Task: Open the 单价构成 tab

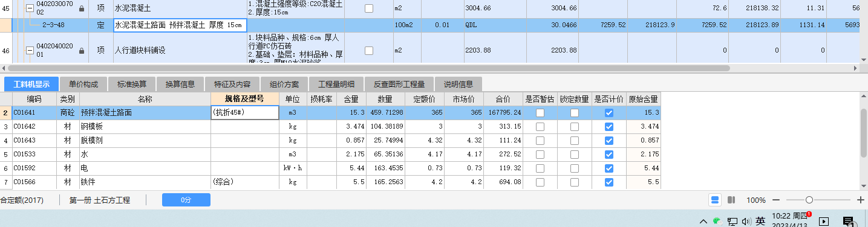Action: pyautogui.click(x=83, y=84)
